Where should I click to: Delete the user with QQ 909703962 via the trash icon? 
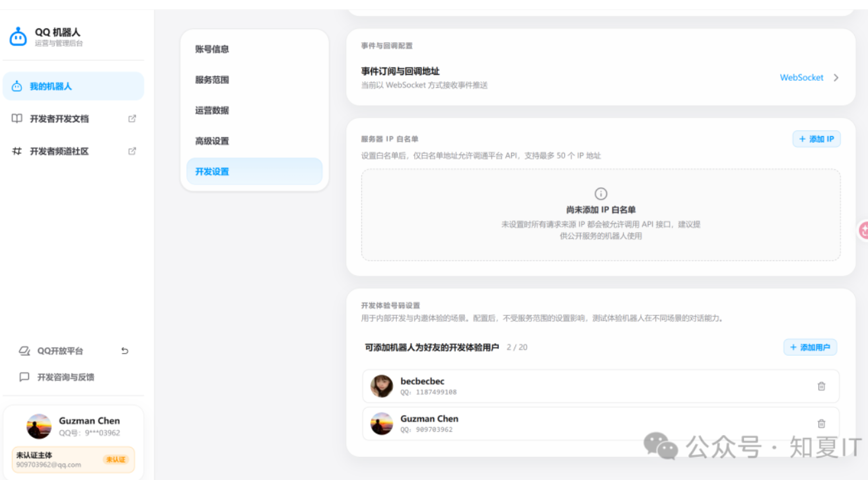click(822, 423)
